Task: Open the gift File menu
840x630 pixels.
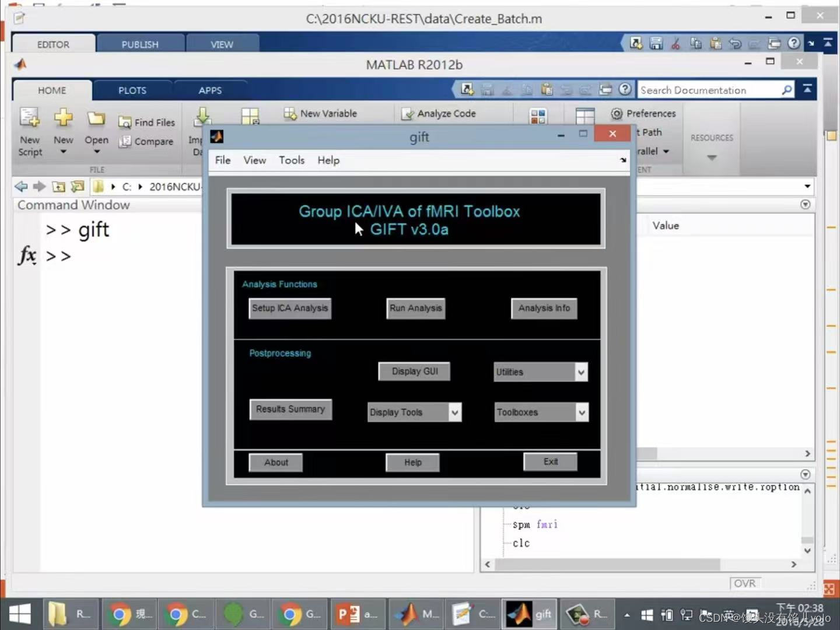Action: [223, 160]
